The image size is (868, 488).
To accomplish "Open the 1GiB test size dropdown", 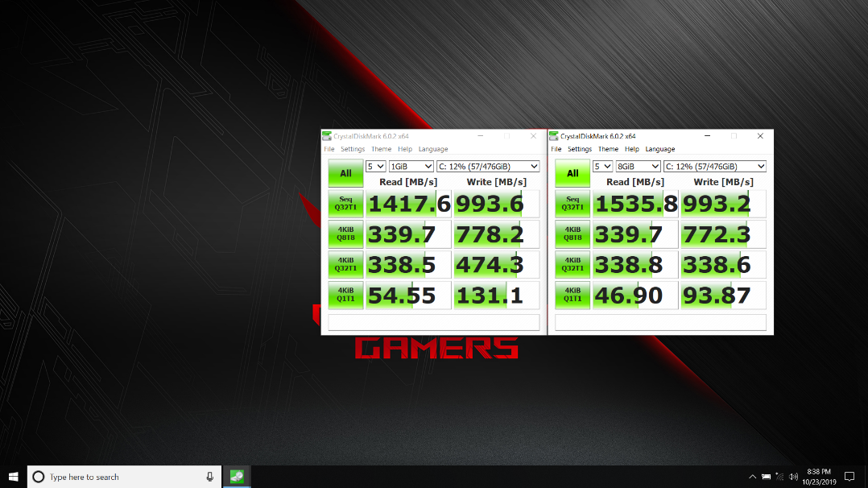I will (411, 166).
